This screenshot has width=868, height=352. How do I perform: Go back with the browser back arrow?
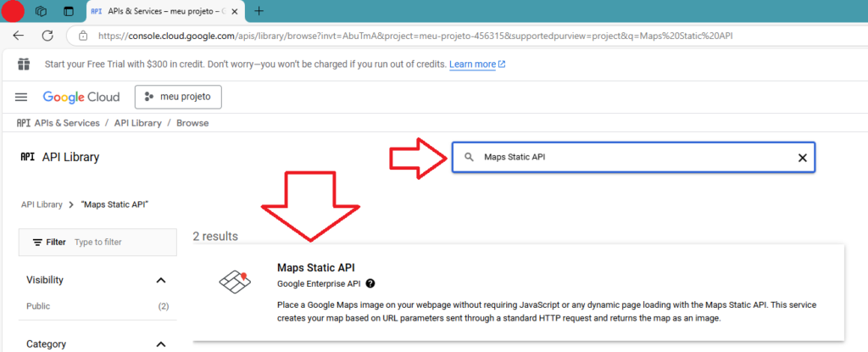(x=19, y=36)
